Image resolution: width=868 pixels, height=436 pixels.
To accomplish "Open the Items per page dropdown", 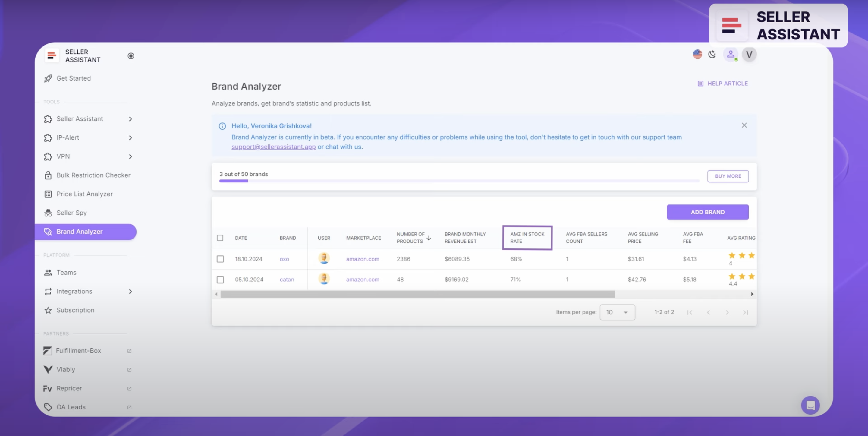I will point(617,312).
